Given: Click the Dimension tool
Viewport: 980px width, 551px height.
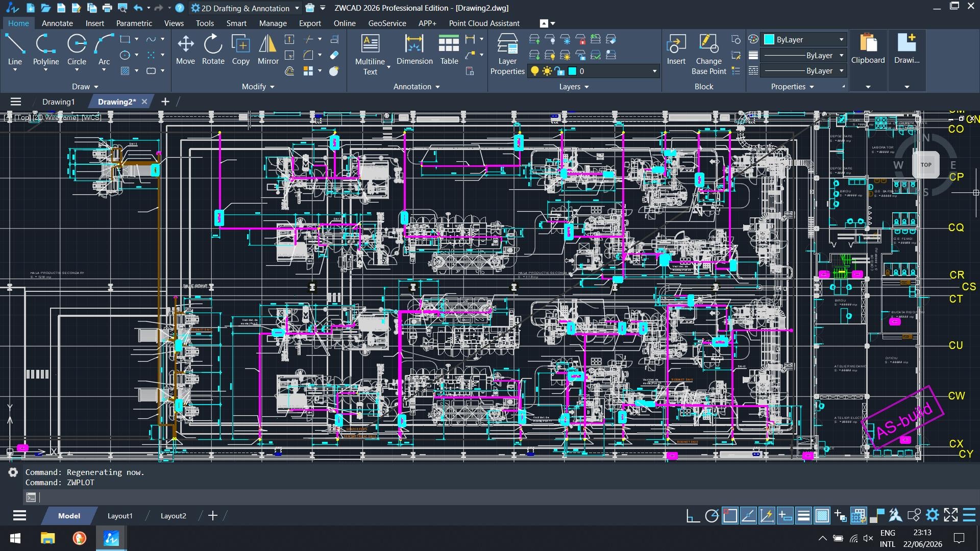Looking at the screenshot, I should [x=414, y=49].
